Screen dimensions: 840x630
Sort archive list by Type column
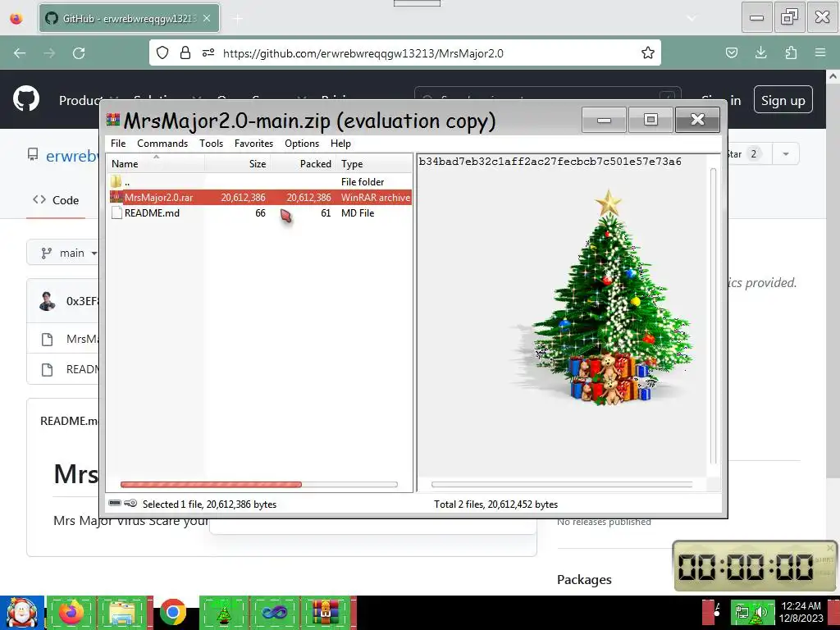point(374,163)
